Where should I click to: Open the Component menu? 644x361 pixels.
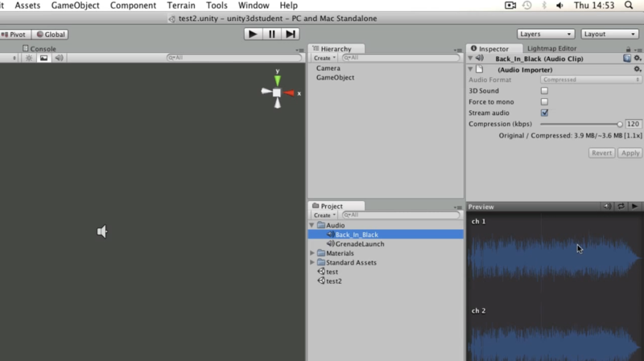click(x=133, y=6)
